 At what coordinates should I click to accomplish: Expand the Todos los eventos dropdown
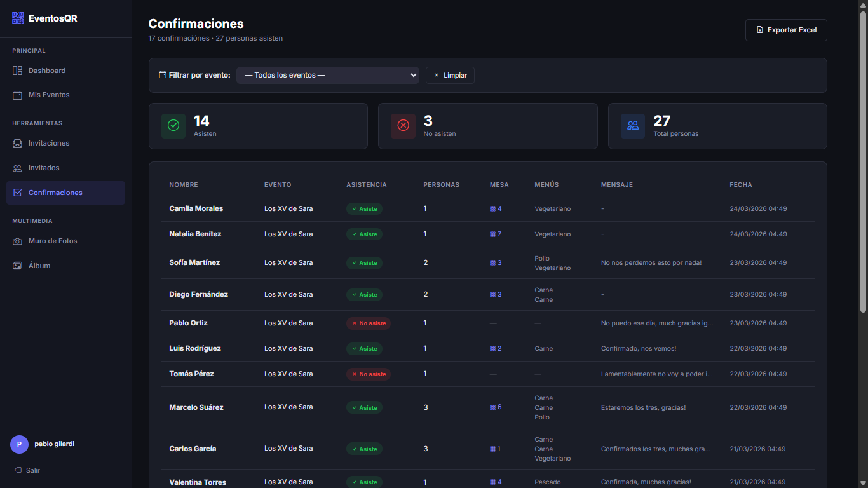[327, 75]
